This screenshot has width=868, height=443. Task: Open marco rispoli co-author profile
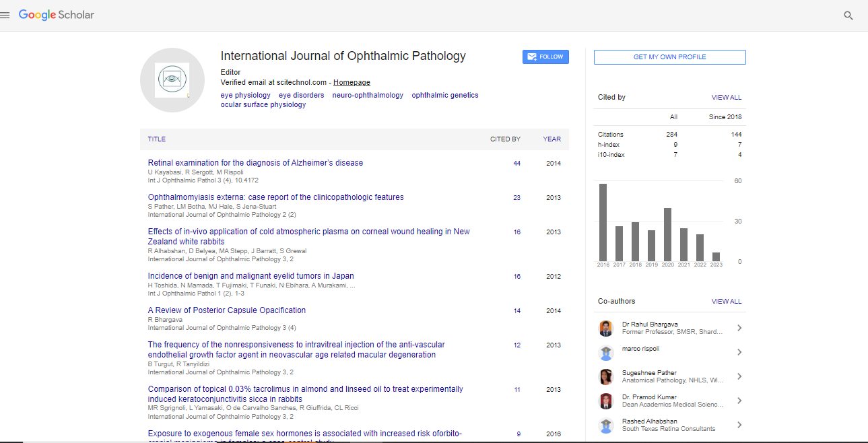640,349
